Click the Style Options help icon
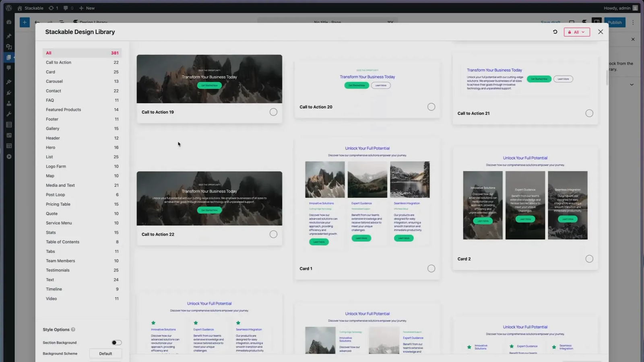 point(73,329)
